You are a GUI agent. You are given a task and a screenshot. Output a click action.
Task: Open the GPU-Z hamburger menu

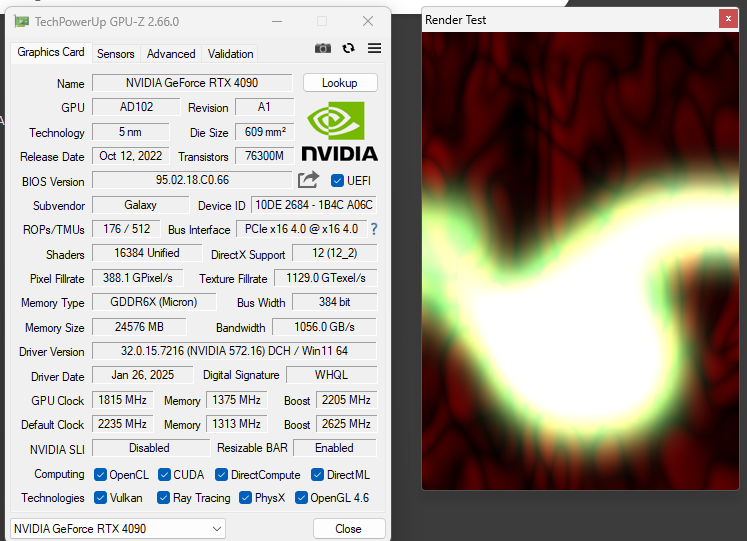pos(374,48)
